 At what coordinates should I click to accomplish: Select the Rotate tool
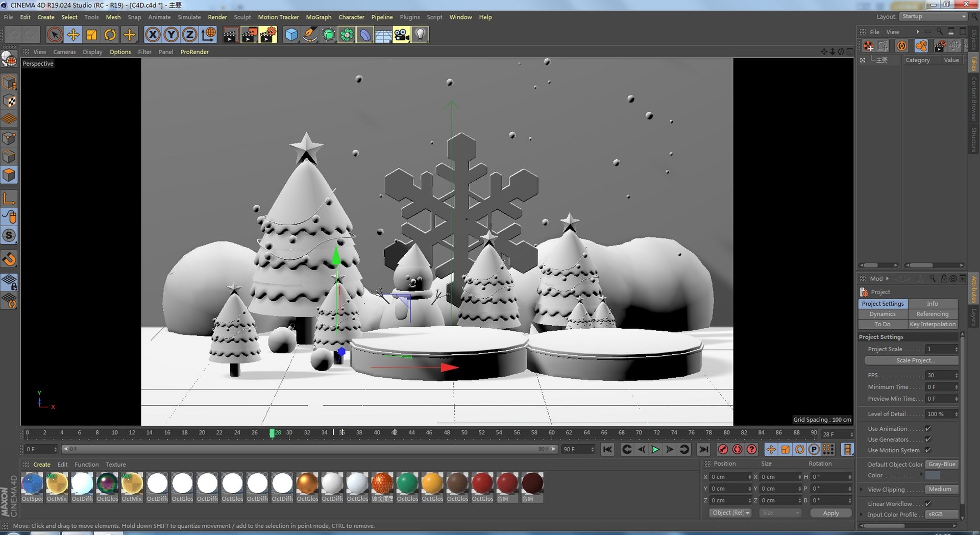coord(110,35)
